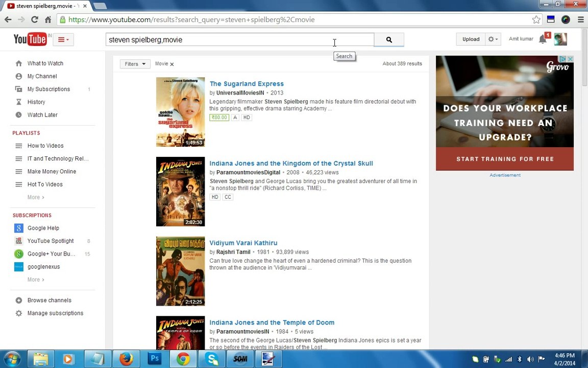Click the Amit kumar profile avatar
The width and height of the screenshot is (588, 368).
(560, 39)
